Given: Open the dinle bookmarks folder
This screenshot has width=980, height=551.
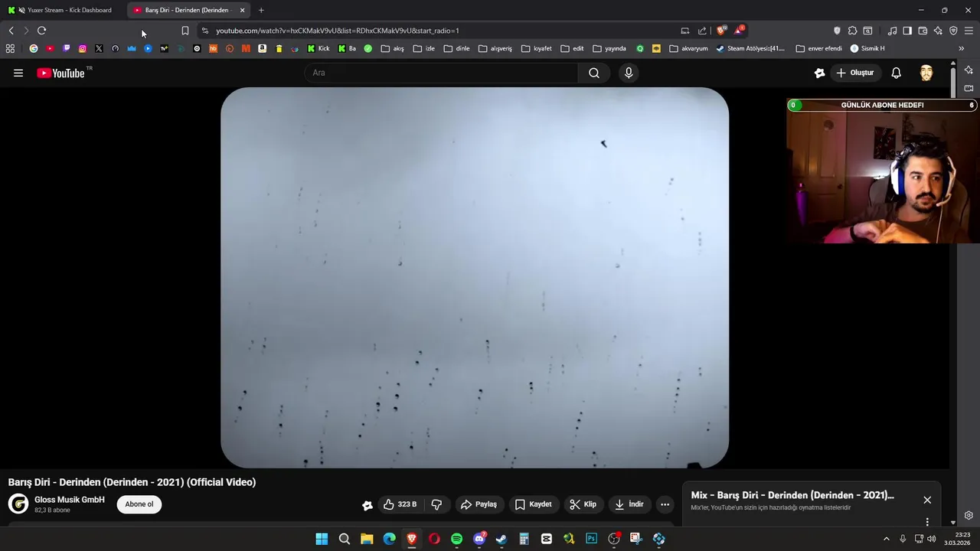Looking at the screenshot, I should click(456, 48).
